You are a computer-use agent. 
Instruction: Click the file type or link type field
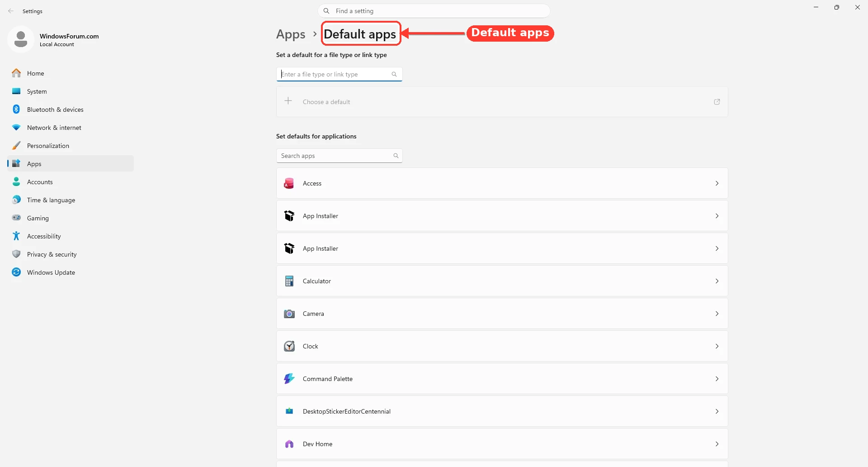click(340, 74)
